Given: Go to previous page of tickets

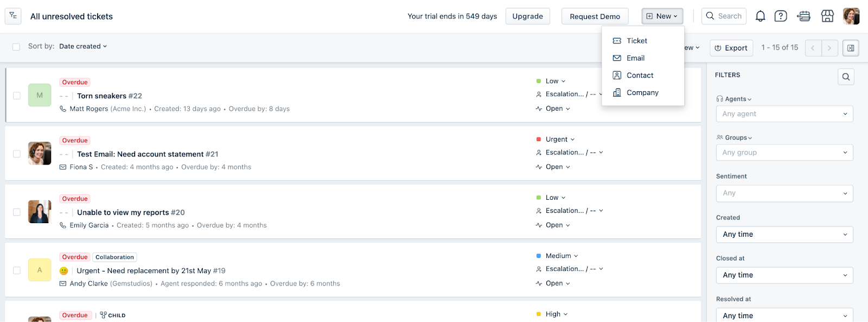Looking at the screenshot, I should coord(813,48).
